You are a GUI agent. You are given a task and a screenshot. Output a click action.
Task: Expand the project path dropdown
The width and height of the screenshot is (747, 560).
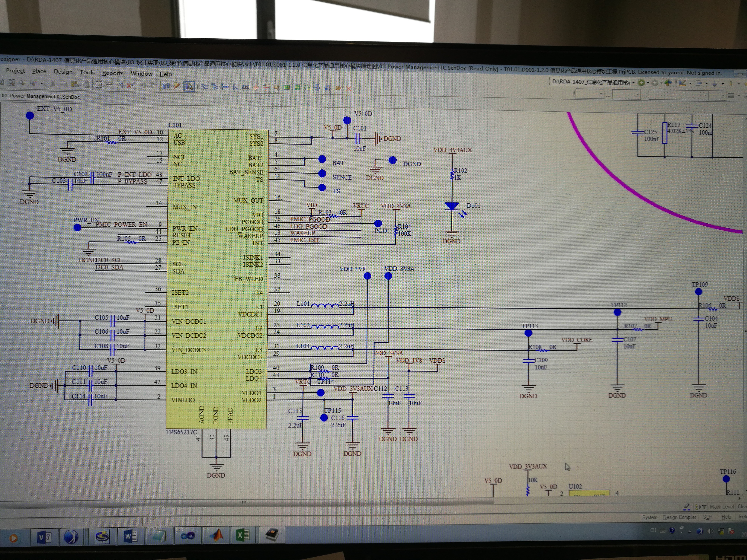[633, 83]
